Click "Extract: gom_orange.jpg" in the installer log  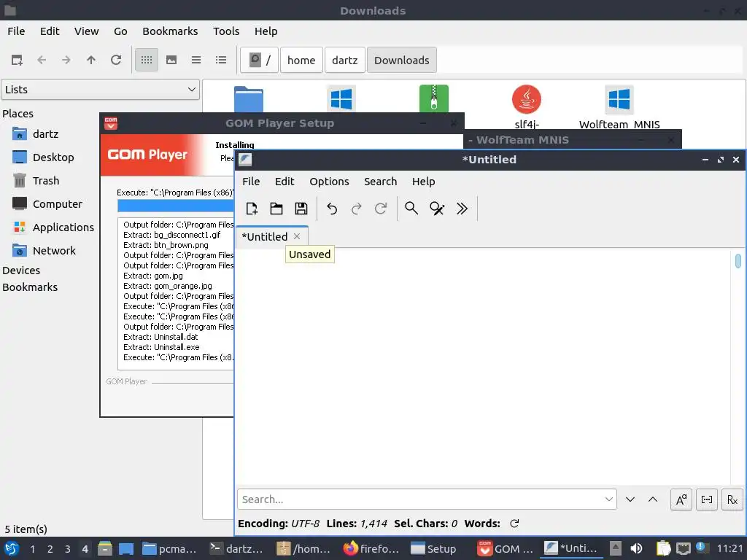tap(167, 286)
